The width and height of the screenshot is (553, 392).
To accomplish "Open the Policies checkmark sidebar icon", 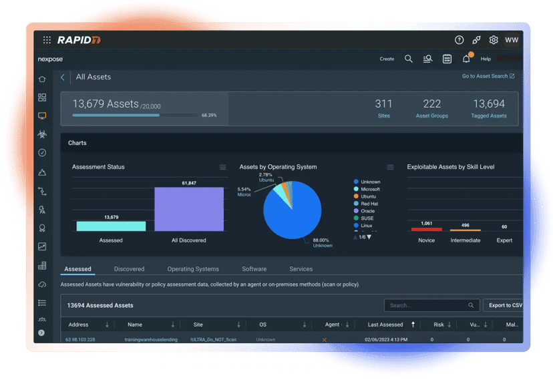I will pyautogui.click(x=42, y=153).
